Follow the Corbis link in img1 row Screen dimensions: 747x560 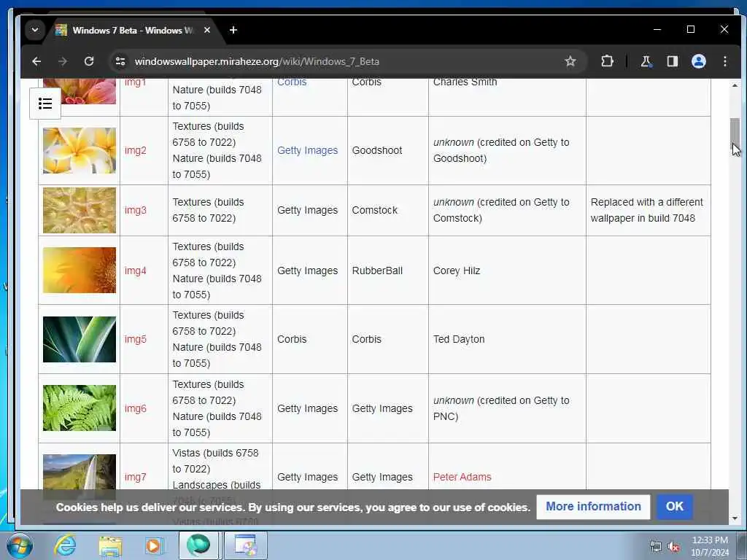click(x=292, y=82)
